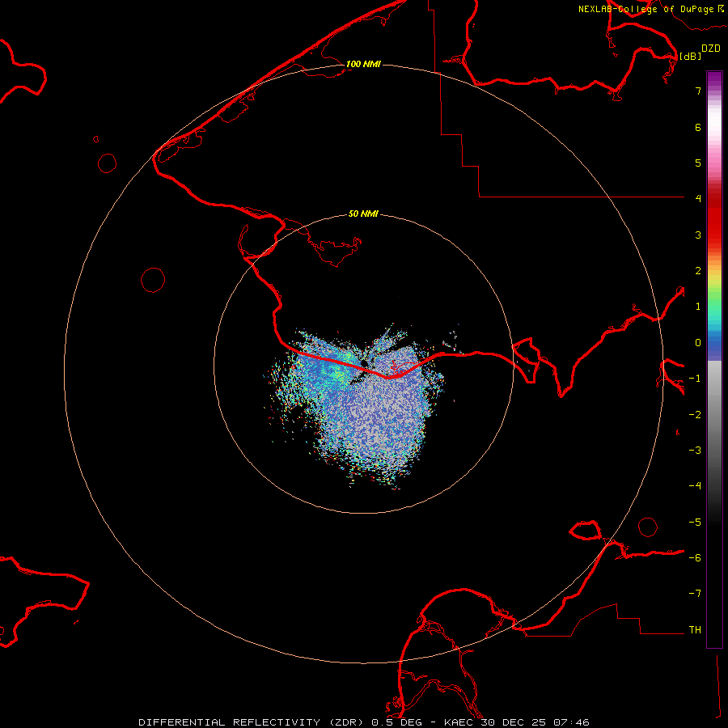
Task: Click the black radar site center marker
Action: tap(364, 363)
